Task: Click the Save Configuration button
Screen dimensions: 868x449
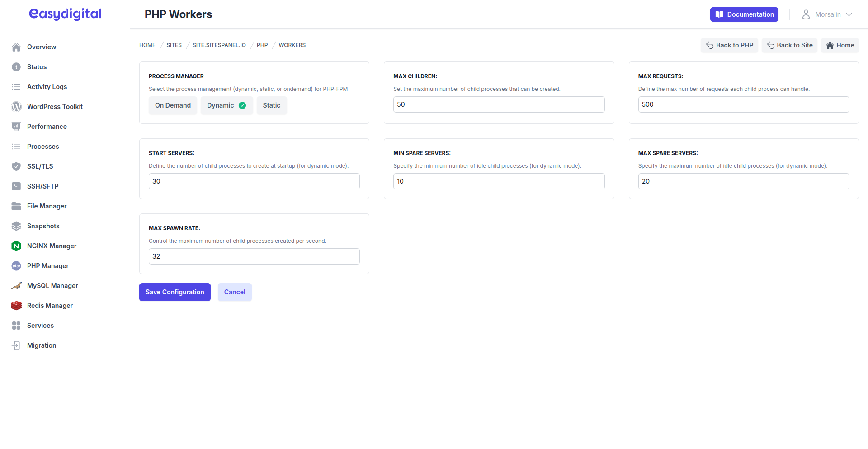Action: 175,292
